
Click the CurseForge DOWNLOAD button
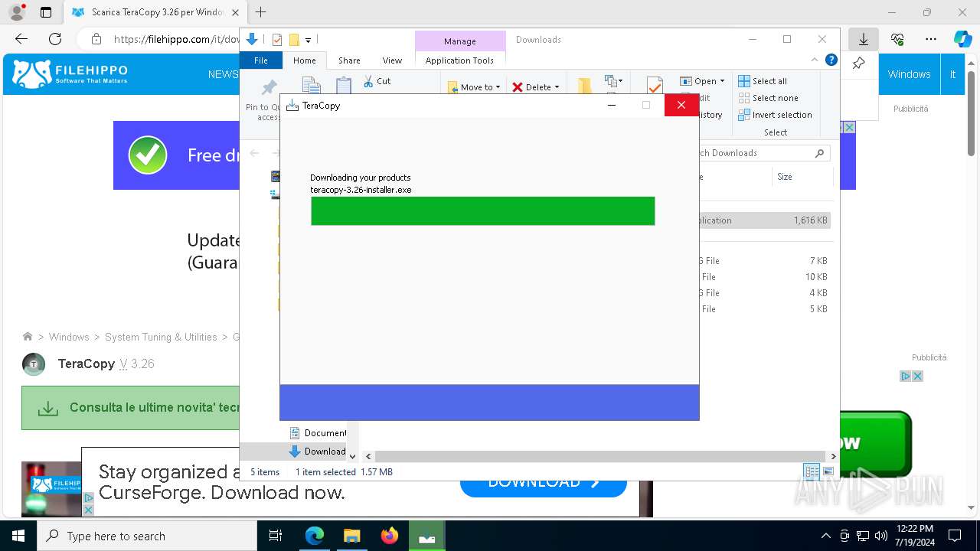click(543, 482)
